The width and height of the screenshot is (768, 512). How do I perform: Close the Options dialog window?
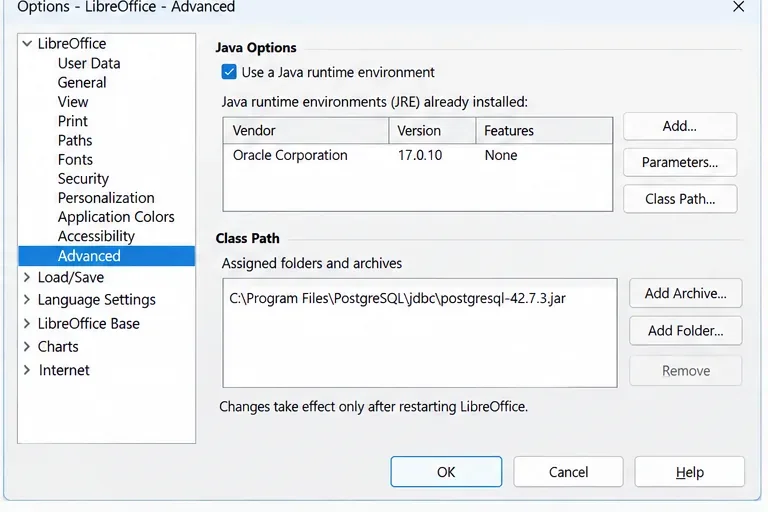click(739, 7)
